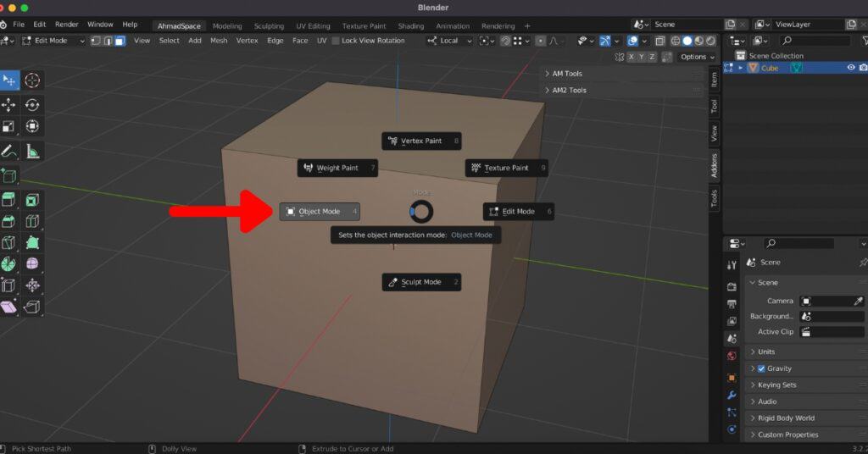
Task: Select the Move tool in the toolbar
Action: point(9,105)
